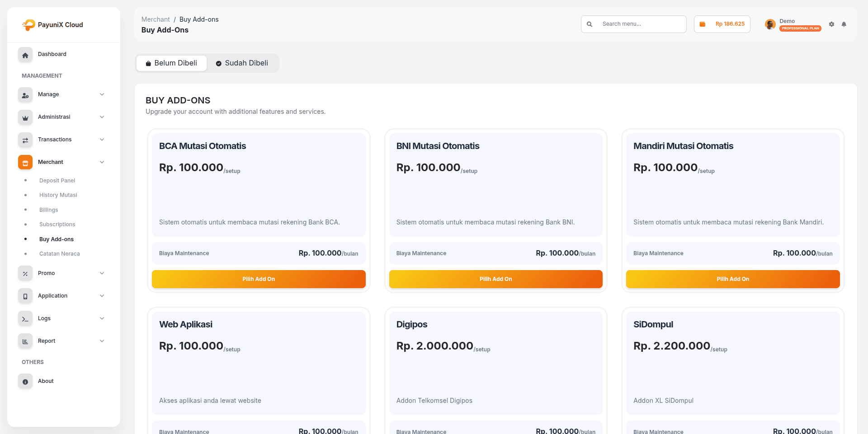The height and width of the screenshot is (434, 868).
Task: Select Pilih Add On for Mandiri Mutasi Otomatis
Action: 733,279
